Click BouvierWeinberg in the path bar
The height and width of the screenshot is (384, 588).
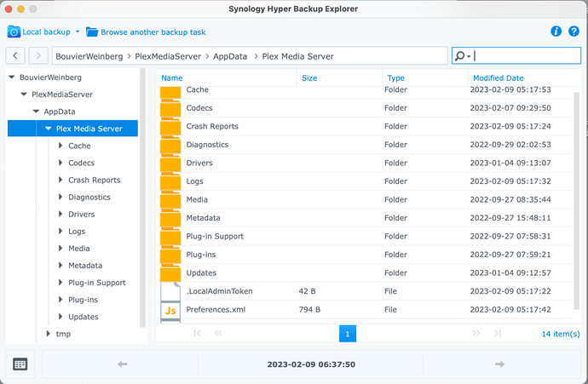(89, 56)
